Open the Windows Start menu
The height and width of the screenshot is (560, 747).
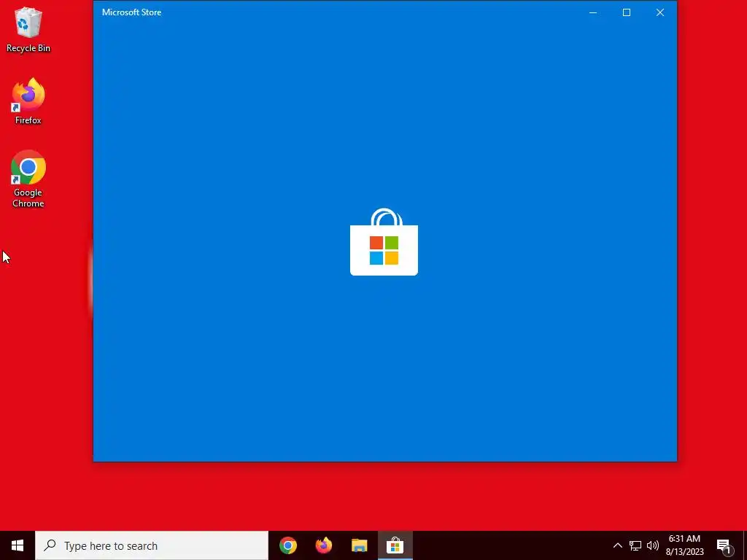[18, 545]
